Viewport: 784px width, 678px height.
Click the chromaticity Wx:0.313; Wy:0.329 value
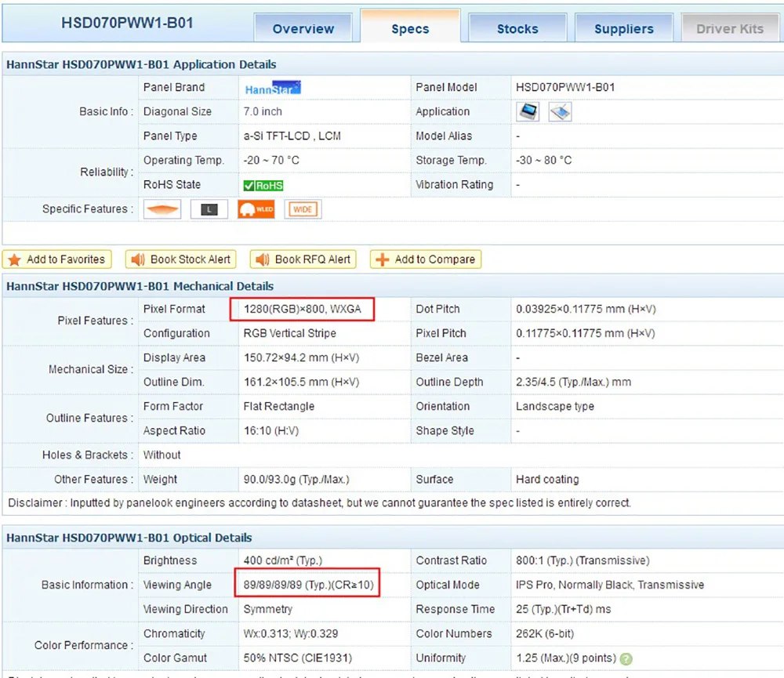pyautogui.click(x=291, y=633)
